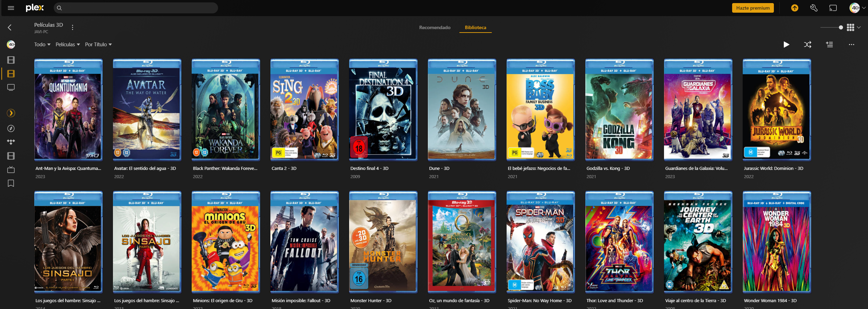Click the cast to device icon

click(x=833, y=8)
